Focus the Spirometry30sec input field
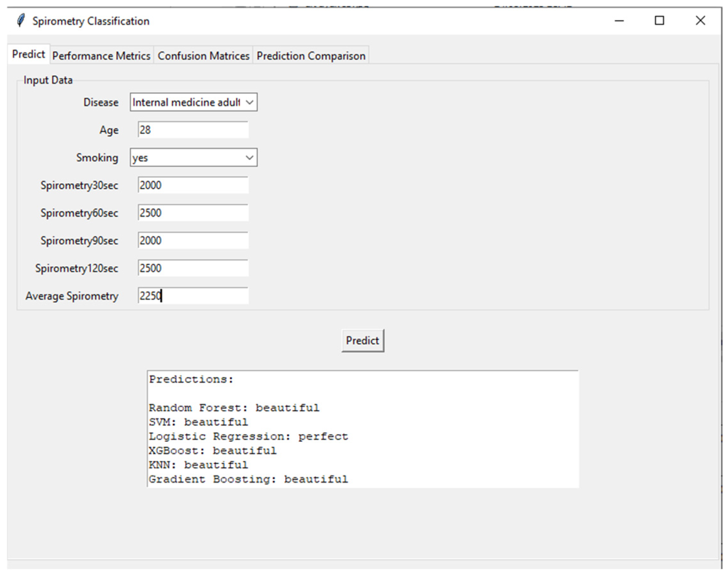This screenshot has width=728, height=576. point(193,185)
